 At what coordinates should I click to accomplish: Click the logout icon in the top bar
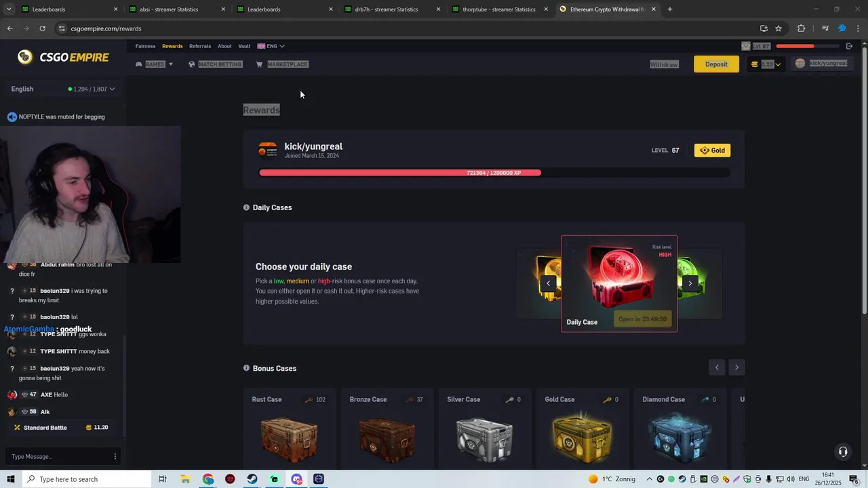849,46
